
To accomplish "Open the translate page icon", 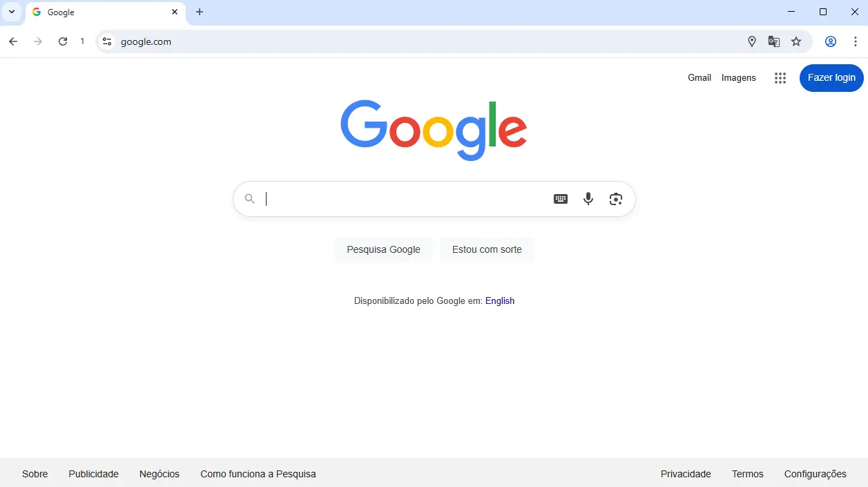I will coord(774,41).
